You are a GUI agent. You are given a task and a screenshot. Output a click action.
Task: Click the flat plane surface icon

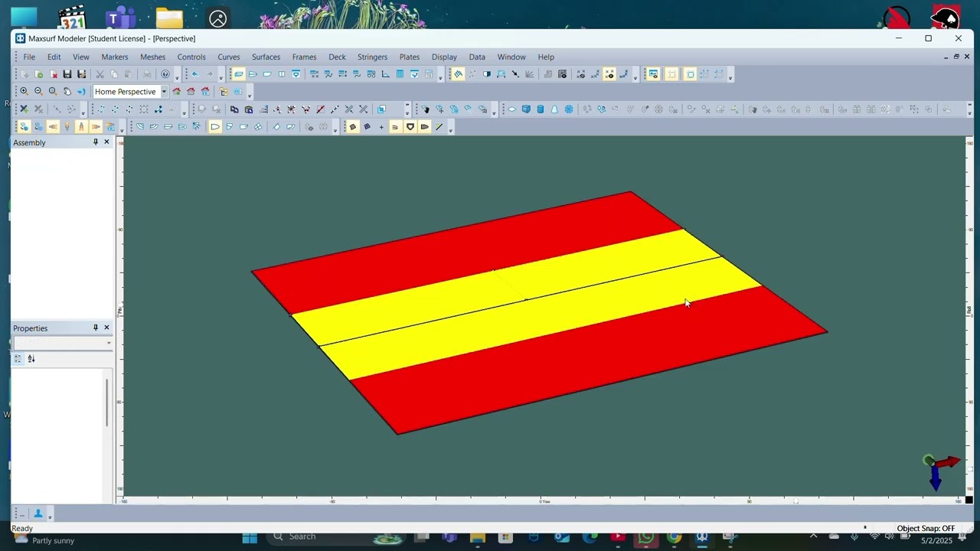coord(512,109)
